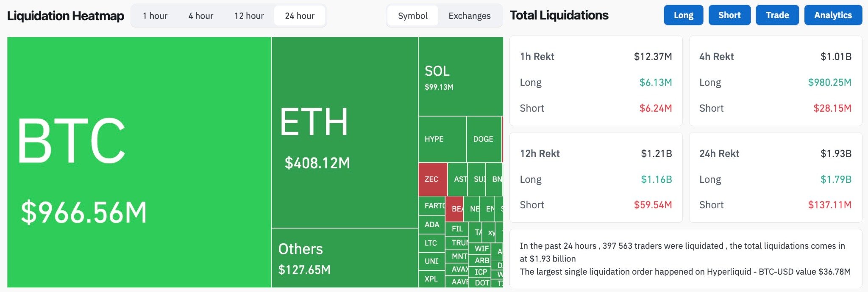This screenshot has height=292, width=868.
Task: Click the 24h Rekt summary card
Action: (775, 177)
